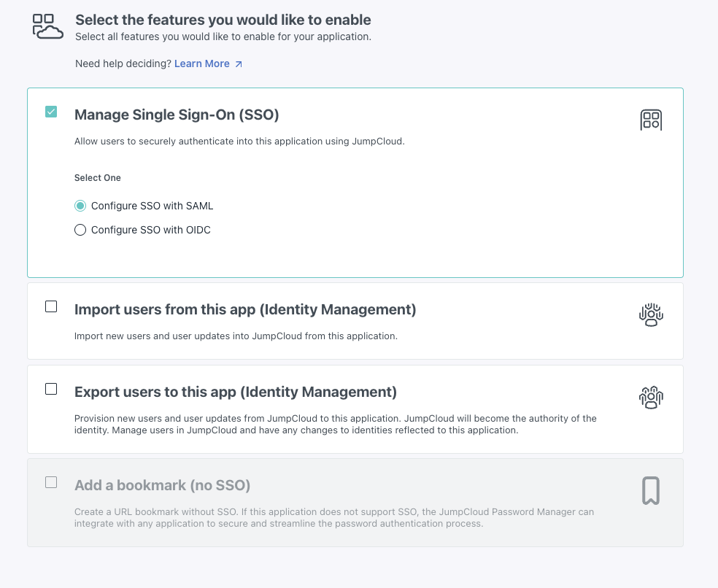718x588 pixels.
Task: Click the Learn More external arrow icon
Action: pos(239,64)
